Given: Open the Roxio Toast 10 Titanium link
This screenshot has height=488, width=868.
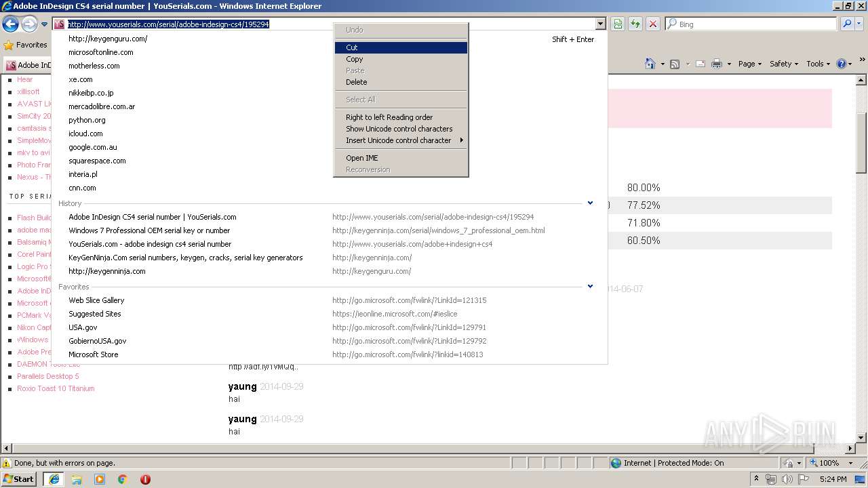Looking at the screenshot, I should (x=56, y=388).
